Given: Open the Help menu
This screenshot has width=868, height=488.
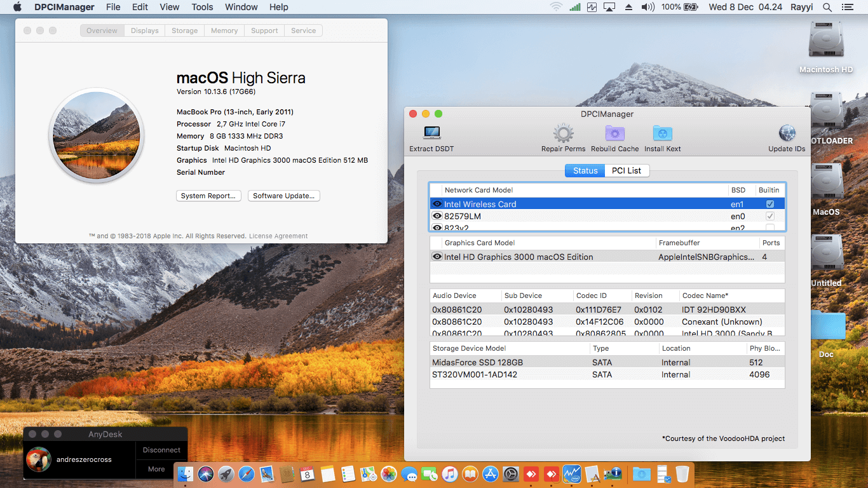Looking at the screenshot, I should coord(278,7).
